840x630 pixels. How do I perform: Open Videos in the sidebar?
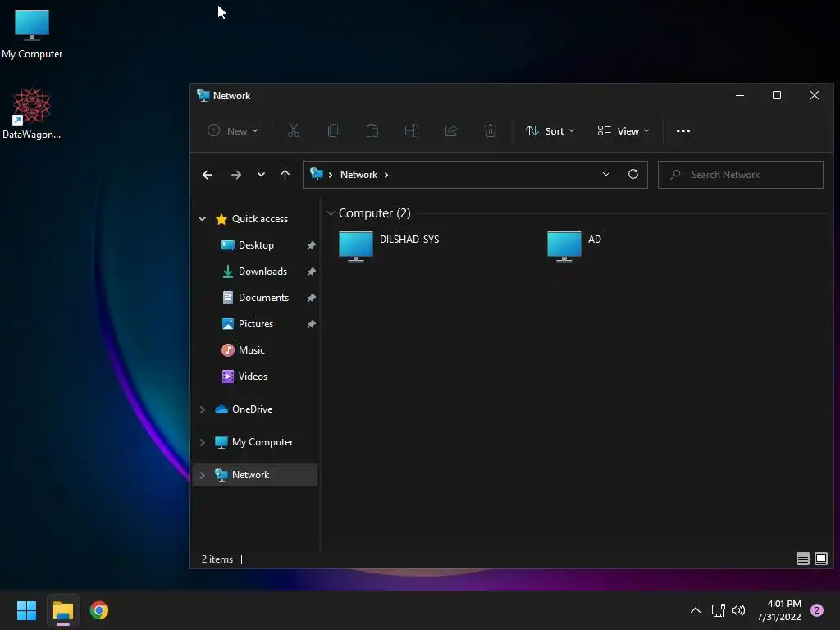253,377
